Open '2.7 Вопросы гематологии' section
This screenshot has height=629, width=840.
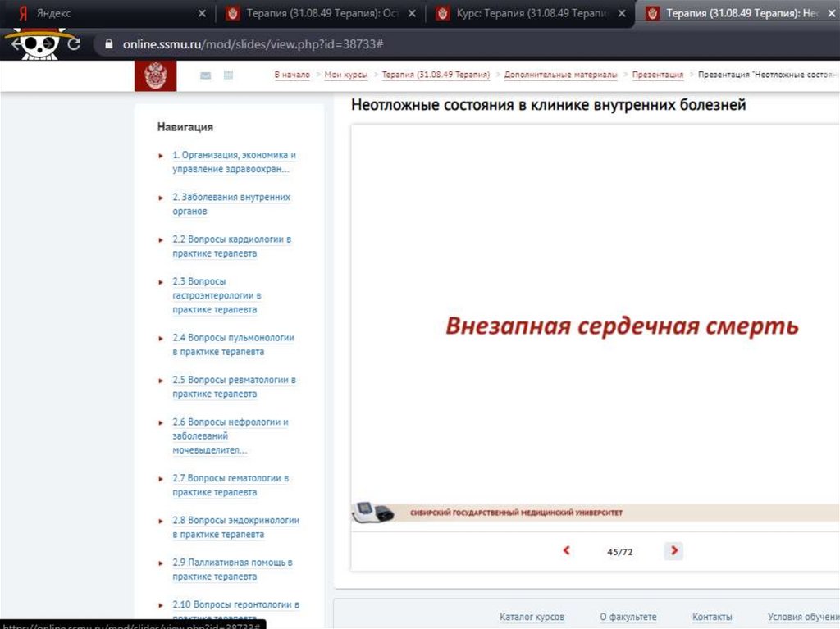coord(231,485)
